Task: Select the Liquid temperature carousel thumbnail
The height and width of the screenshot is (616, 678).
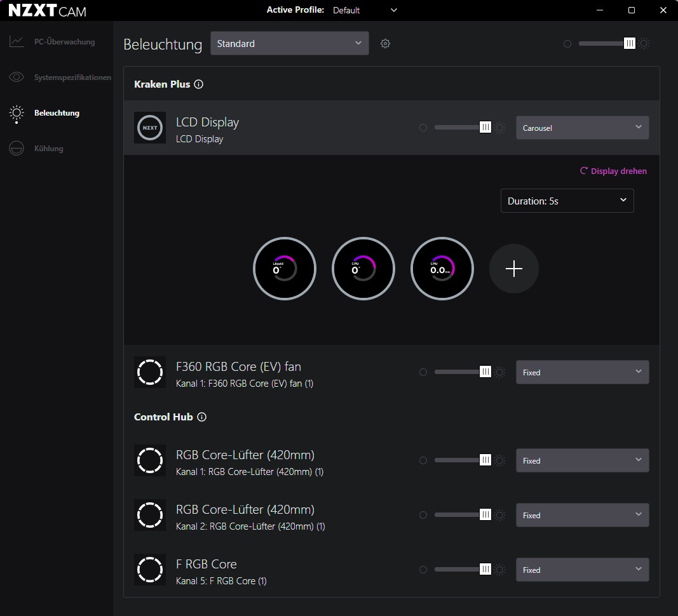Action: click(x=285, y=269)
